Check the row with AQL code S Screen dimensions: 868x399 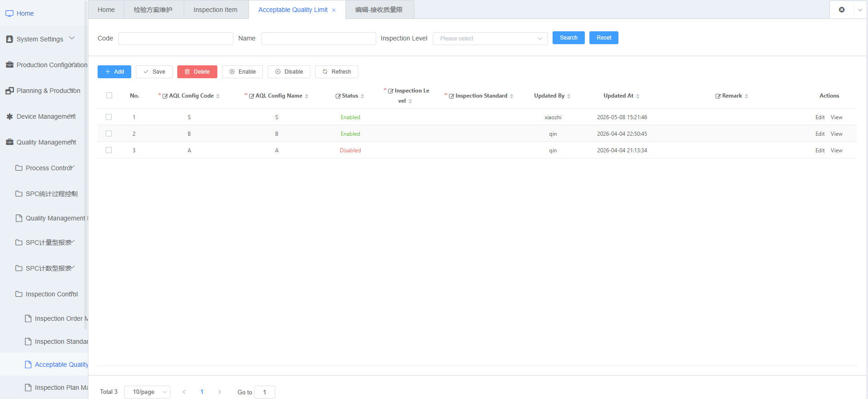(109, 117)
